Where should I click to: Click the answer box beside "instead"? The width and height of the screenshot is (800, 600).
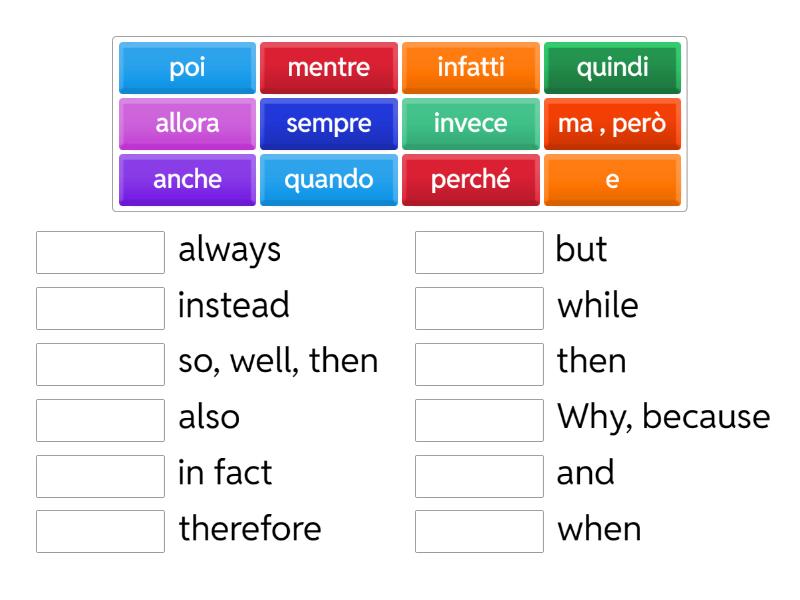coord(98,306)
